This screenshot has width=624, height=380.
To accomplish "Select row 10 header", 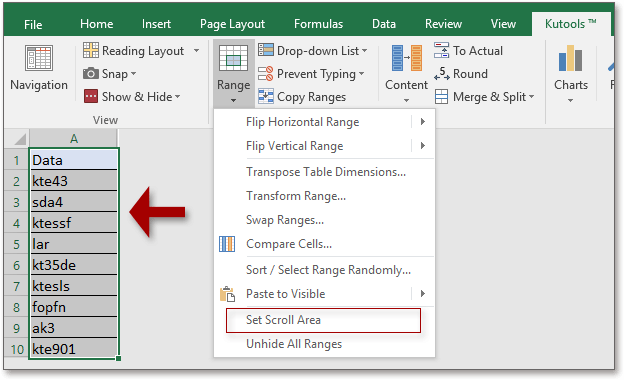I will click(16, 349).
